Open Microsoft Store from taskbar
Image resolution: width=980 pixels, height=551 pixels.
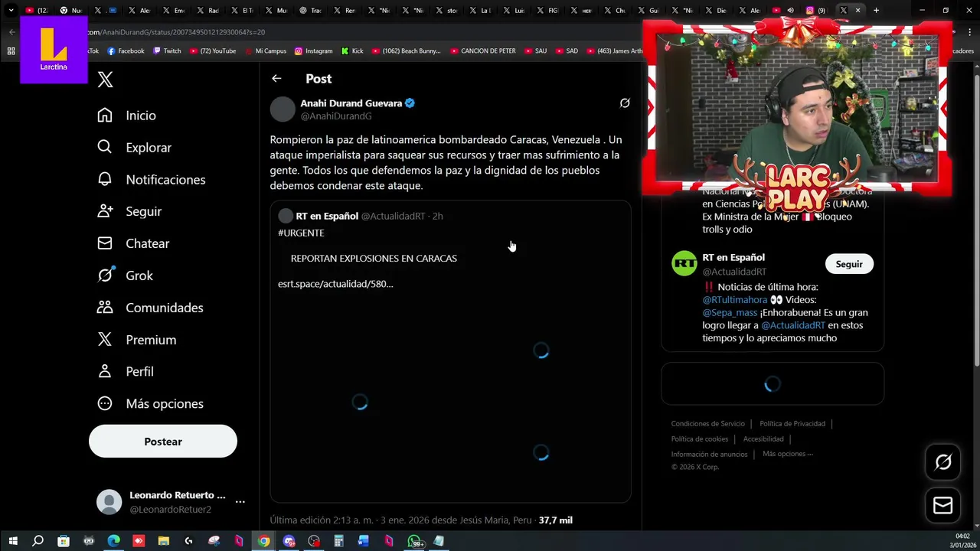64,541
